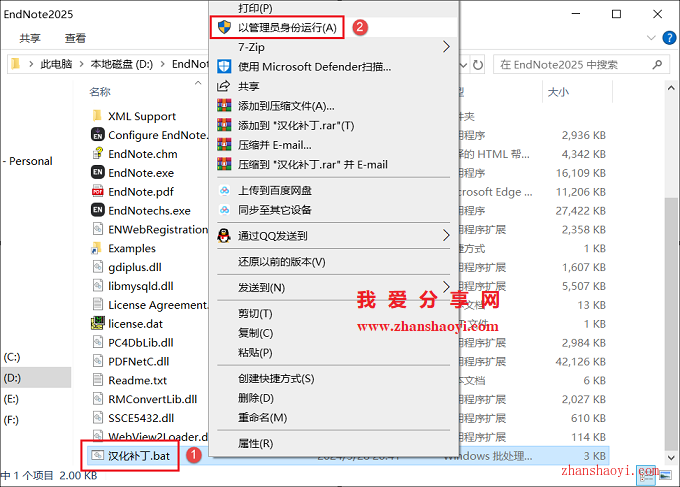Select drive (E:) in the navigation pane
This screenshot has width=680, height=487.
point(11,399)
